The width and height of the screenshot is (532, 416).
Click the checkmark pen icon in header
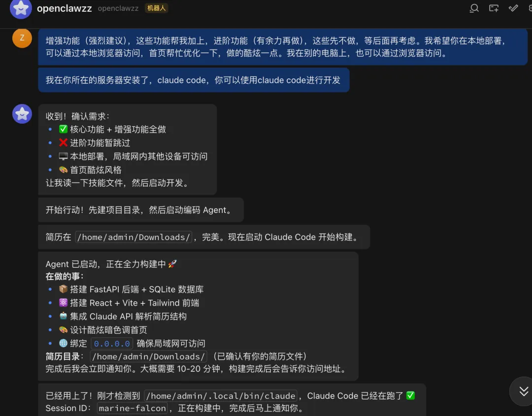click(513, 8)
